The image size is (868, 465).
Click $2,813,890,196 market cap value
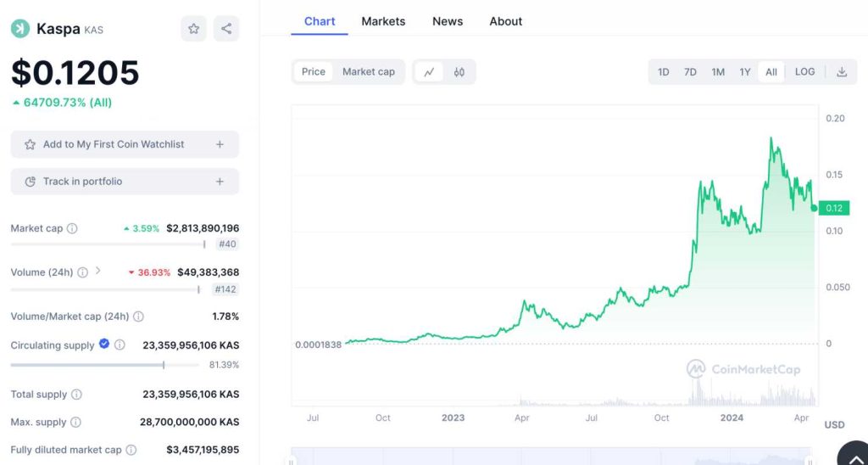[x=203, y=228]
